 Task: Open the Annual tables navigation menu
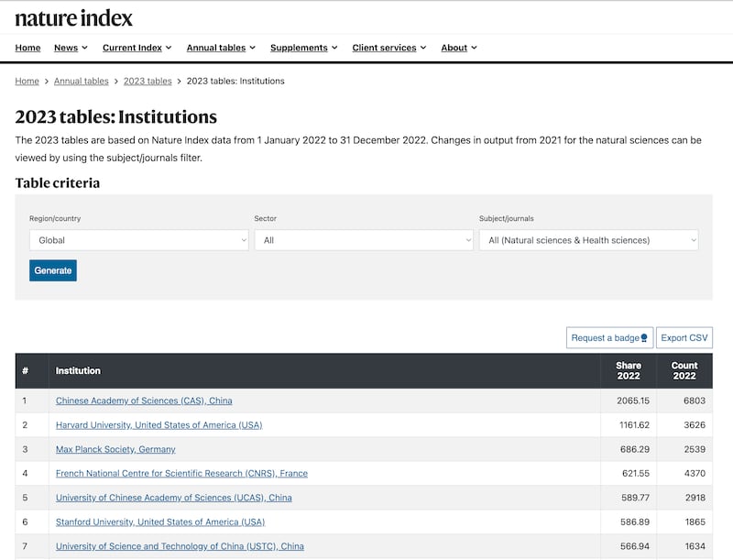[x=221, y=48]
